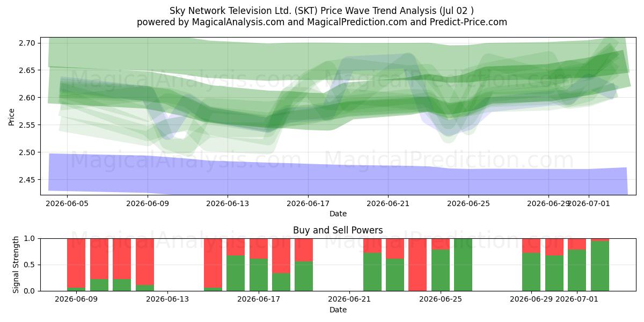Click the 2.65 price tick label
The width and height of the screenshot is (644, 322).
(27, 70)
